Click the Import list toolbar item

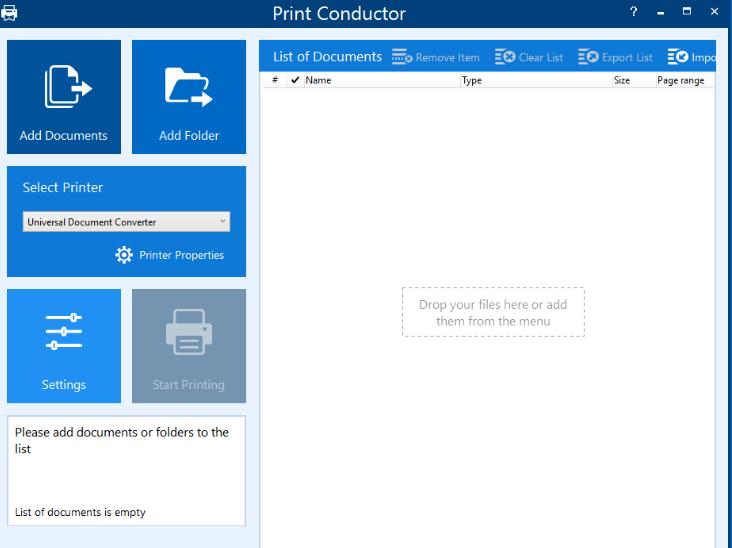691,57
